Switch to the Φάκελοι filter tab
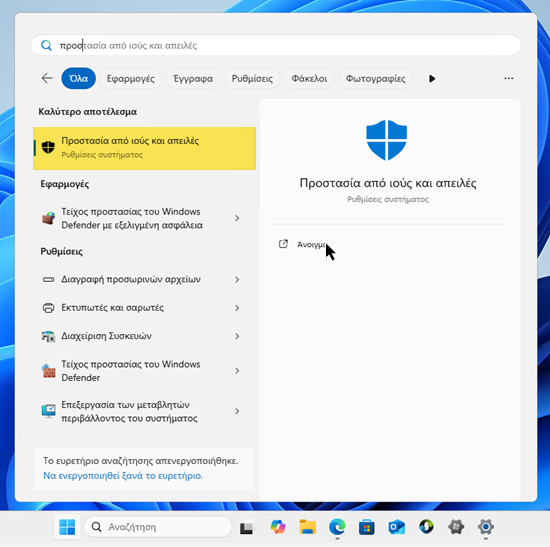Viewport: 550px width, 547px height. click(x=309, y=78)
